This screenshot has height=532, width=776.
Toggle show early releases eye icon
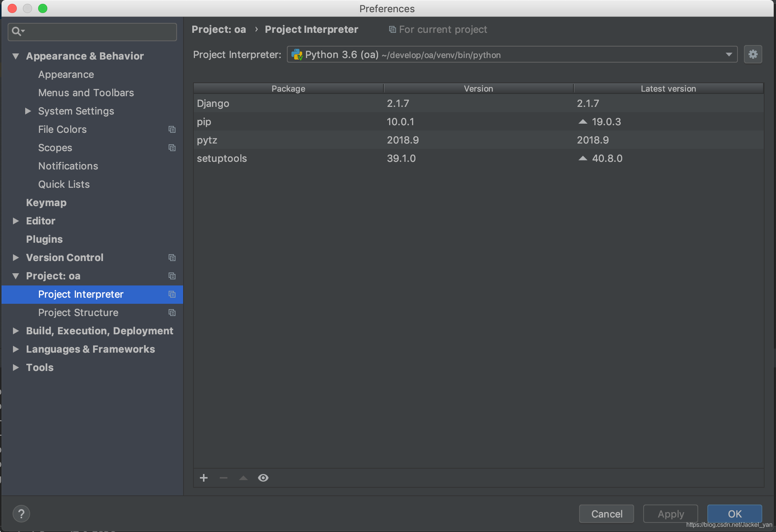(263, 478)
